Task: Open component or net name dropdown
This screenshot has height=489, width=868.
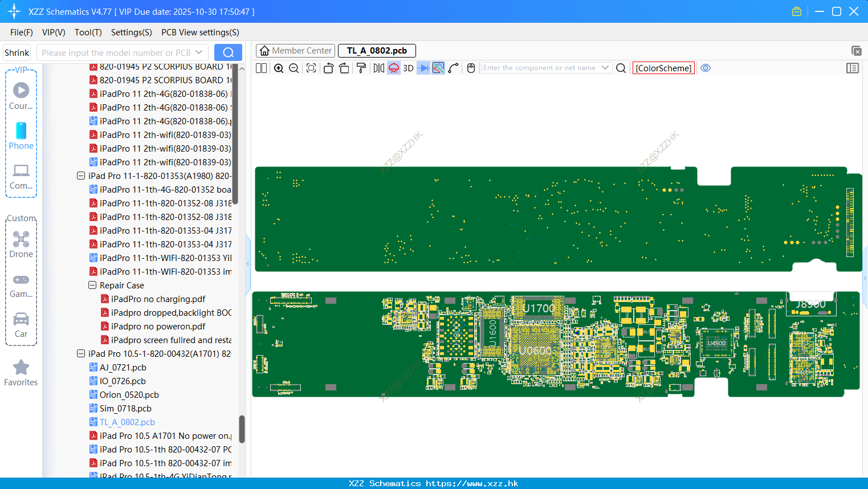Action: coord(605,68)
